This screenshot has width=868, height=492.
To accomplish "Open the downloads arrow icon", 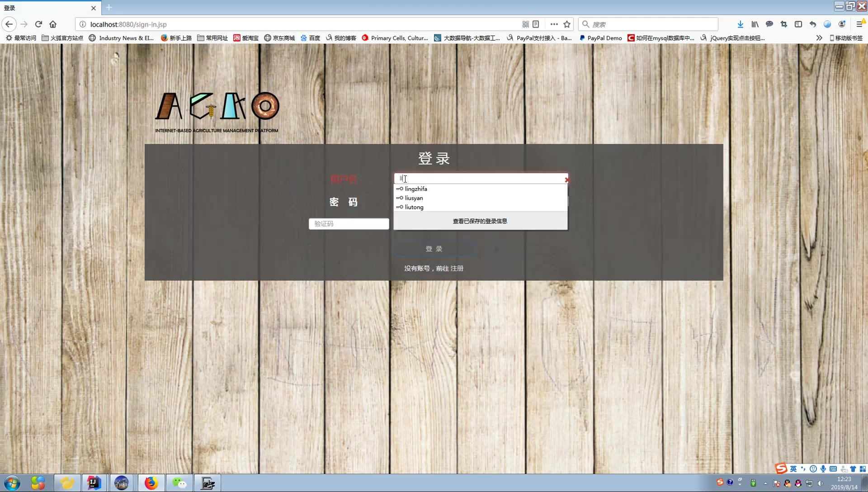I will click(740, 24).
